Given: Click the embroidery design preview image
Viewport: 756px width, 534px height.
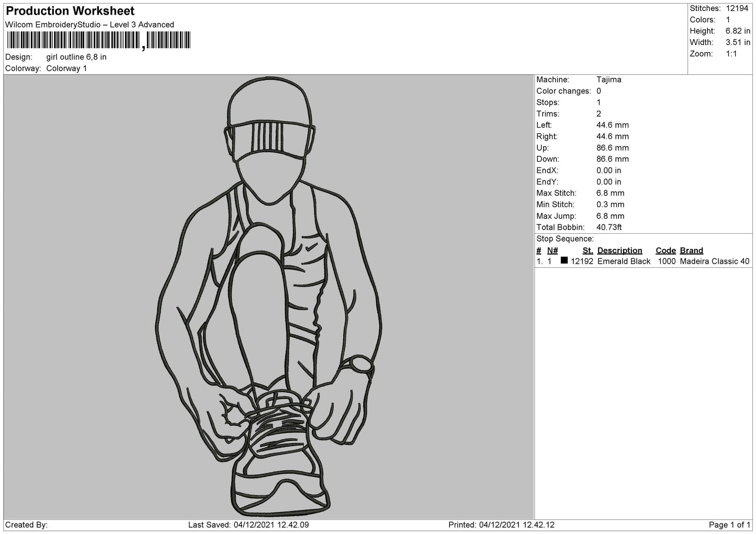Looking at the screenshot, I should coord(269,298).
